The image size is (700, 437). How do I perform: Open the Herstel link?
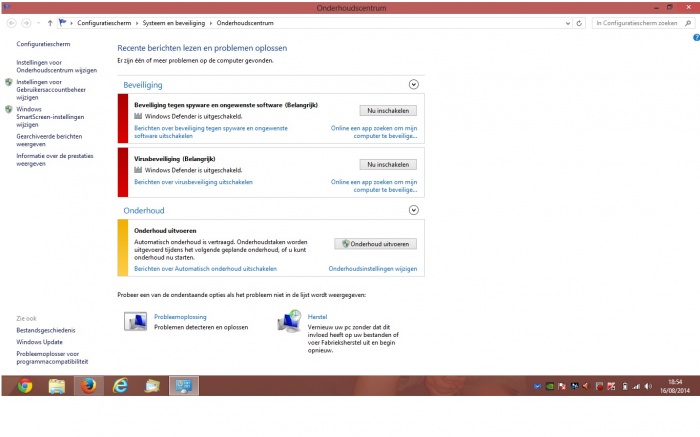(x=317, y=316)
